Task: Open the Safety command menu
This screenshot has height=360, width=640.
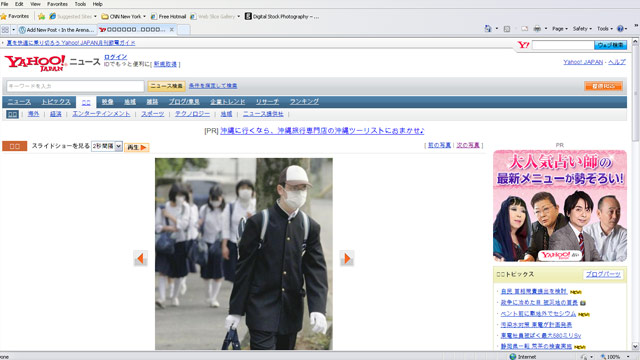Action: point(582,29)
